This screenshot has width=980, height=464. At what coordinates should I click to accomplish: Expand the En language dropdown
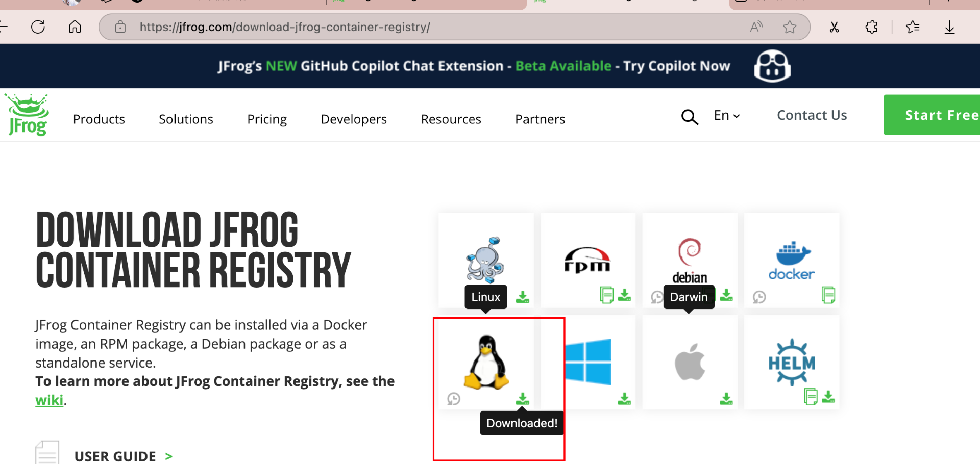[x=726, y=116]
